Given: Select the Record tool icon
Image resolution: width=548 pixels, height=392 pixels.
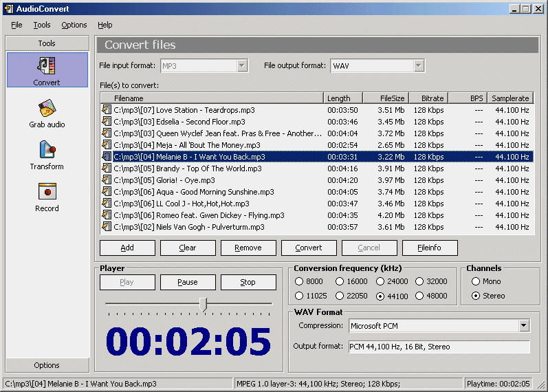Looking at the screenshot, I should [47, 193].
